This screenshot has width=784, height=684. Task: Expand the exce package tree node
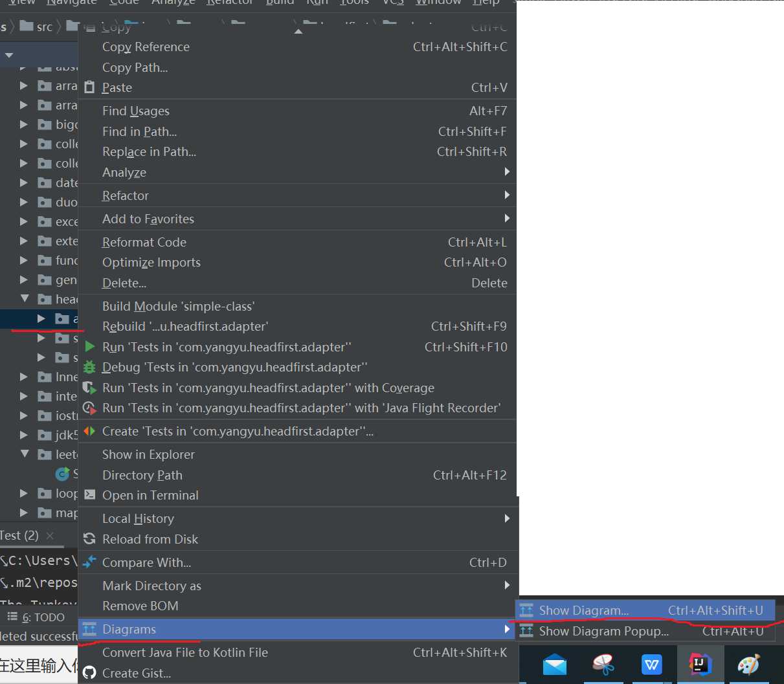pyautogui.click(x=24, y=221)
